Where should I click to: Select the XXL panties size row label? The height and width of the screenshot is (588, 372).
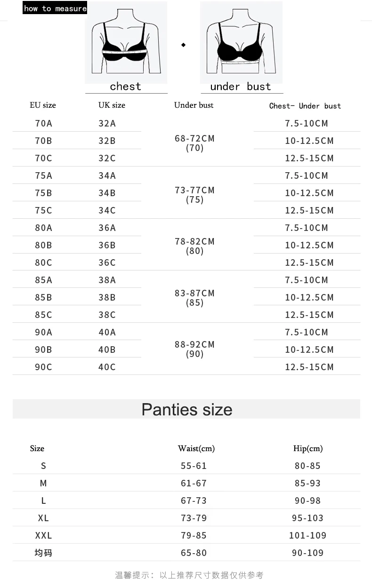click(43, 535)
